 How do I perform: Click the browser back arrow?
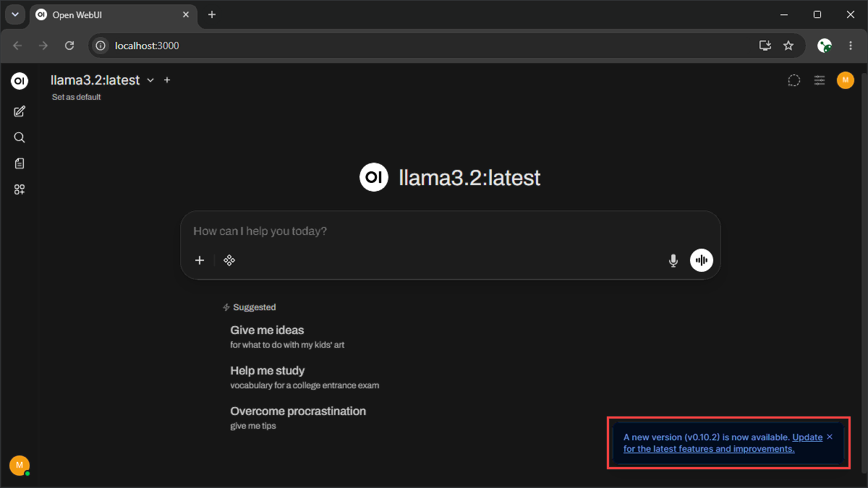17,46
